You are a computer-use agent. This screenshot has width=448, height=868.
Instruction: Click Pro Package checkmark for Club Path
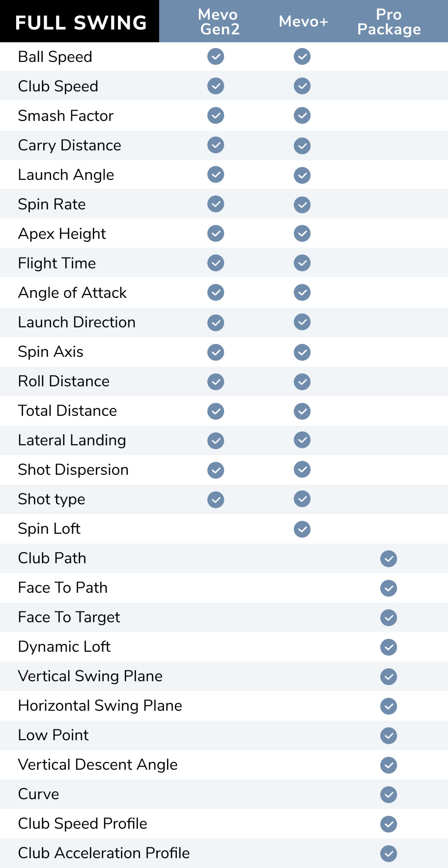[389, 559]
